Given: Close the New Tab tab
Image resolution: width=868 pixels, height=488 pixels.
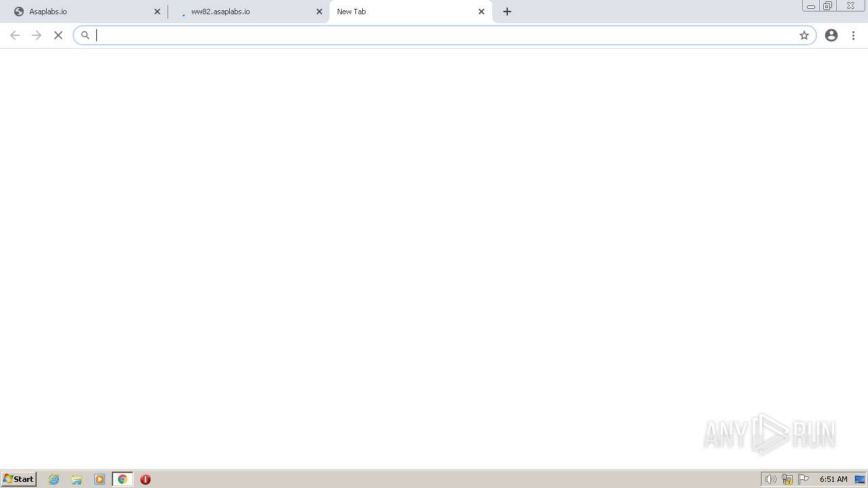Looking at the screenshot, I should [x=481, y=12].
